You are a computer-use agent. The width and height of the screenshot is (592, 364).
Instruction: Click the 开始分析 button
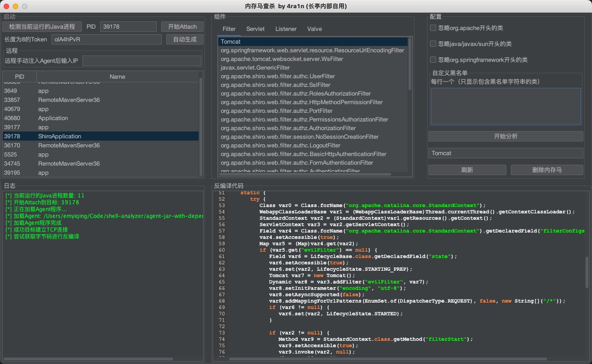[505, 136]
